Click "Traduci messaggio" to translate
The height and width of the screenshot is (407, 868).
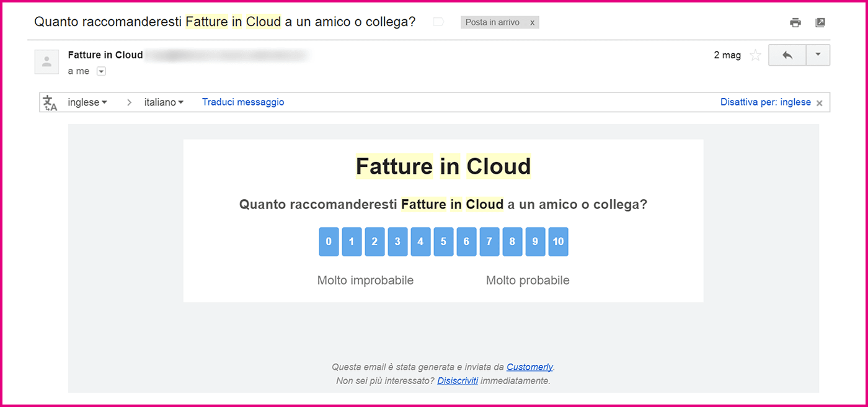243,102
